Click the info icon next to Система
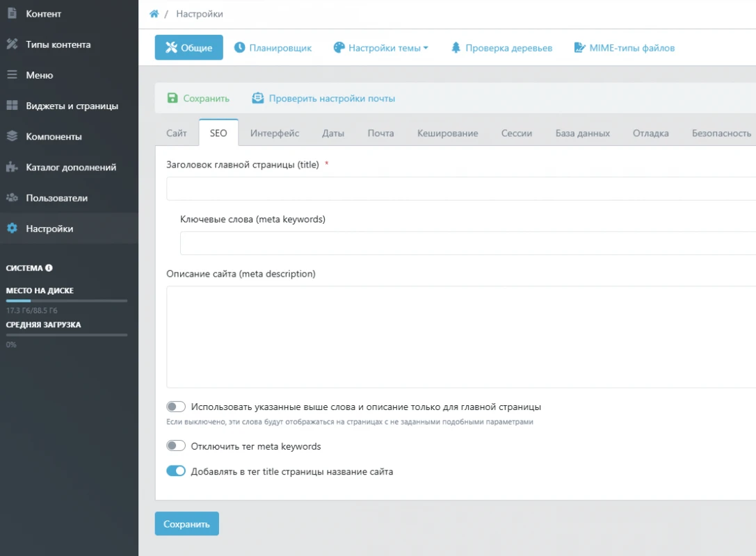 49,268
